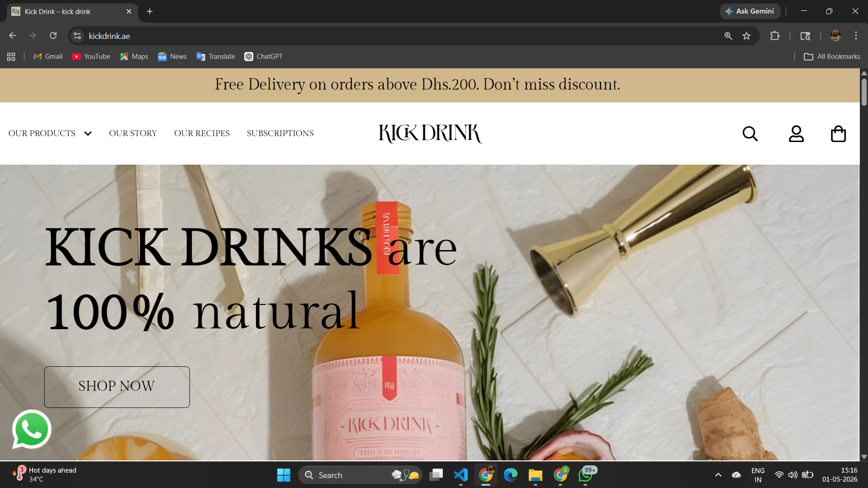Open Task View on taskbar
This screenshot has width=868, height=488.
tap(436, 475)
